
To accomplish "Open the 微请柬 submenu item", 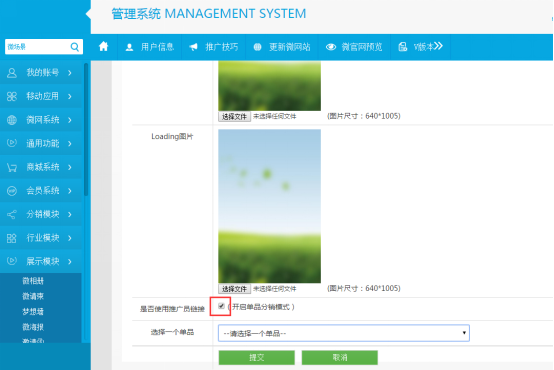I will [33, 296].
